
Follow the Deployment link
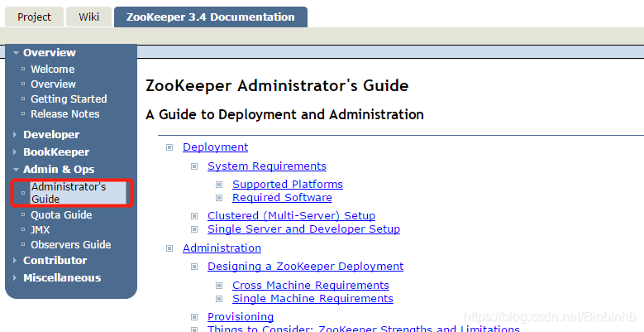pos(215,147)
